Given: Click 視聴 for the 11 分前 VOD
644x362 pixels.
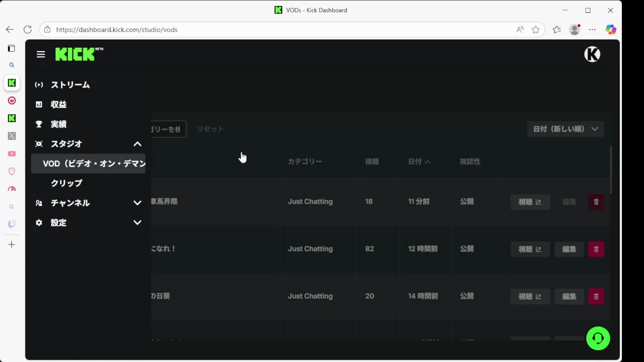Looking at the screenshot, I should coord(530,202).
